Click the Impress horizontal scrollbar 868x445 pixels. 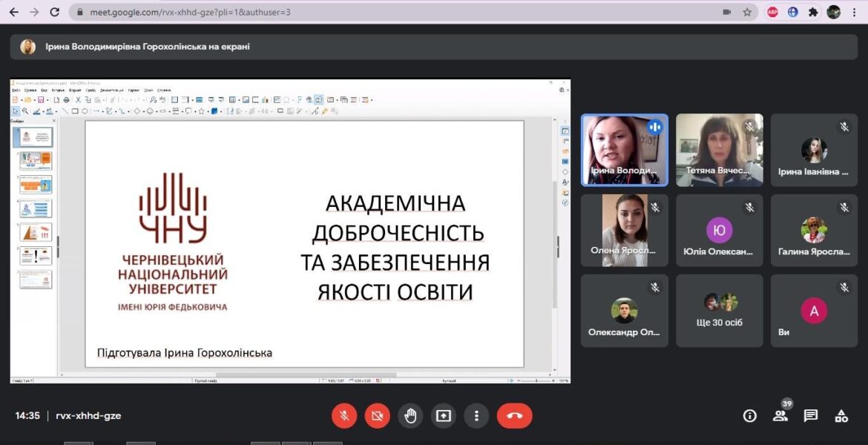[x=306, y=375]
